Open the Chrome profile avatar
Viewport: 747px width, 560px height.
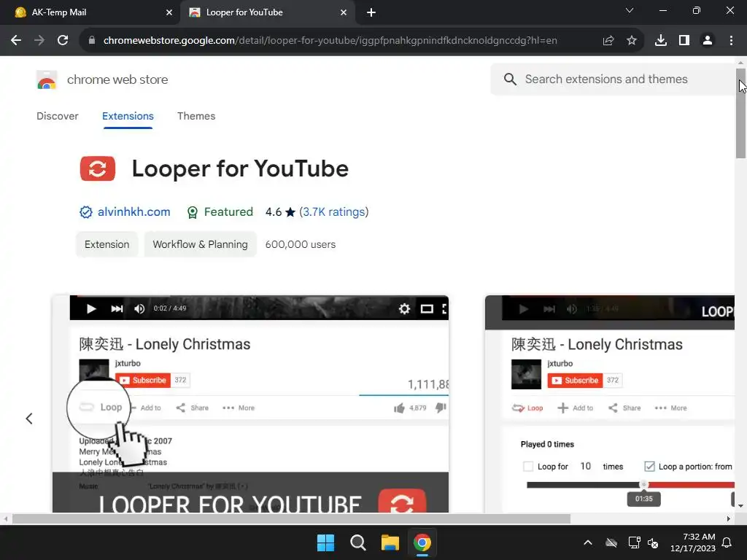click(708, 41)
